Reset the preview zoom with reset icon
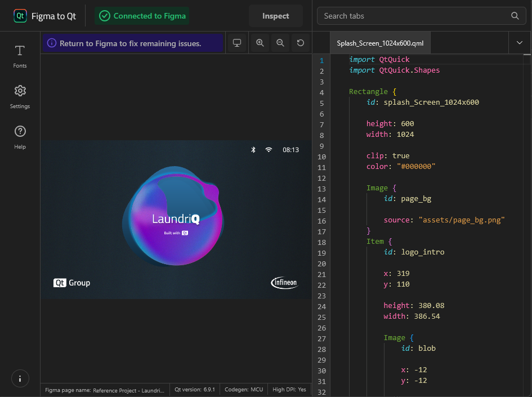This screenshot has height=397, width=532. pyautogui.click(x=300, y=43)
